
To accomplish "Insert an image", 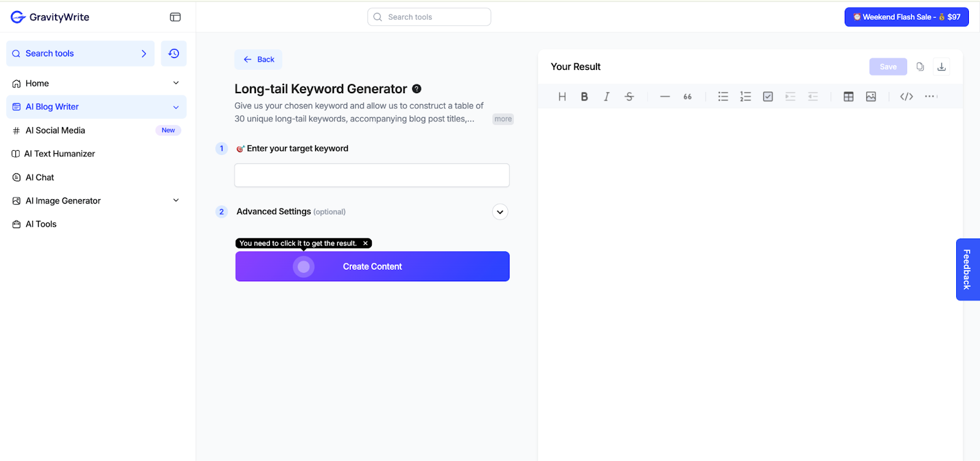I will [x=871, y=96].
